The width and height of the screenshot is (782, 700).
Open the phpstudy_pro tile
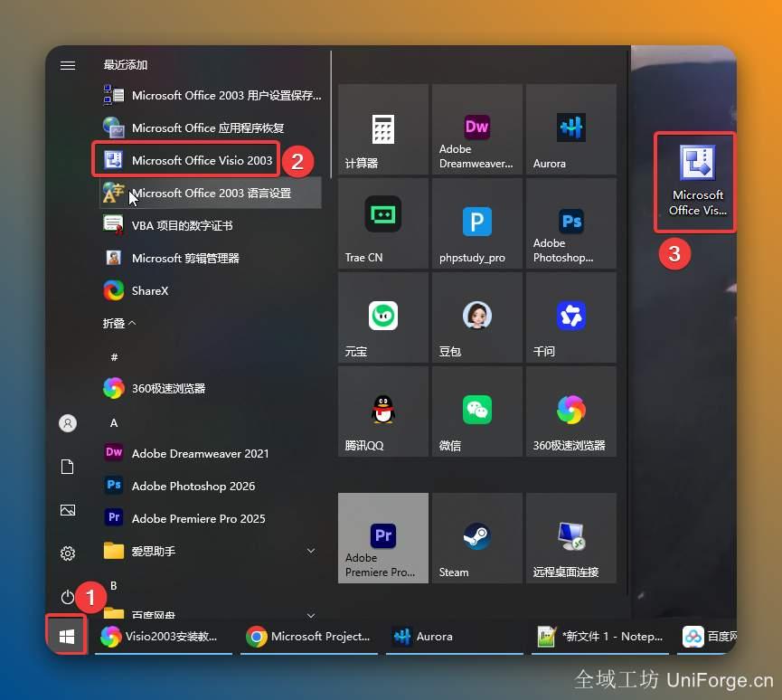coord(477,223)
